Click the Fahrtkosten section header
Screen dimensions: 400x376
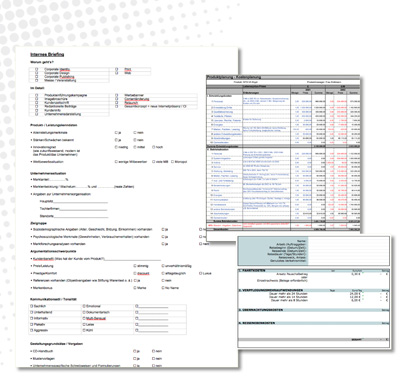tap(314, 270)
